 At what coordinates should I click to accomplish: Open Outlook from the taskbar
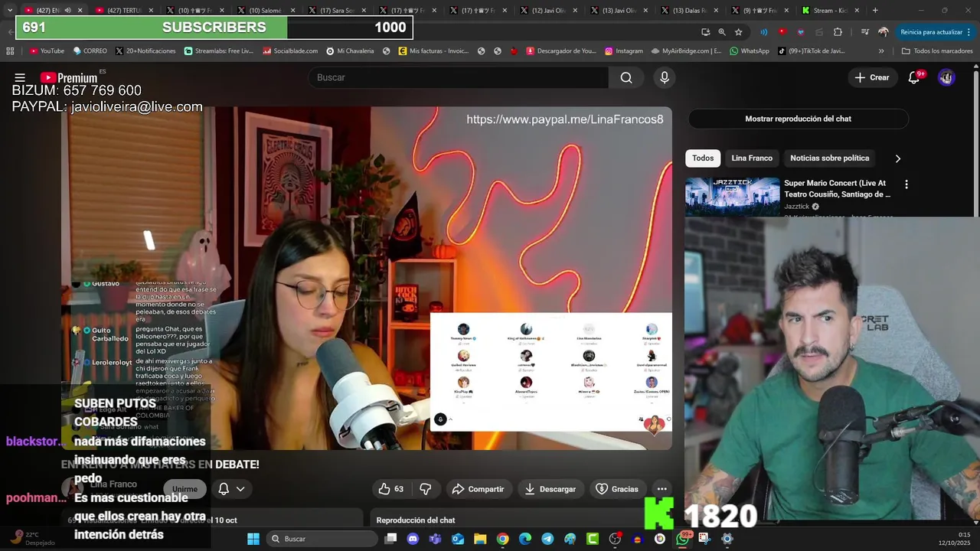point(458,539)
